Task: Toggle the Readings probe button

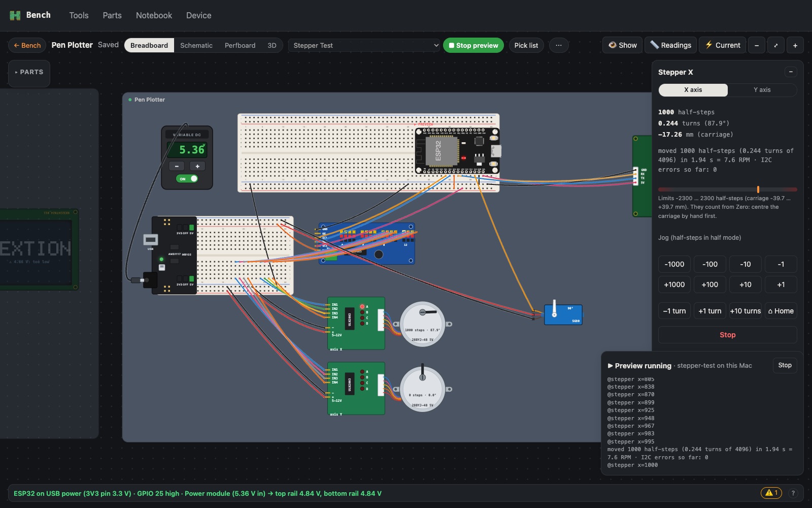Action: click(x=670, y=45)
